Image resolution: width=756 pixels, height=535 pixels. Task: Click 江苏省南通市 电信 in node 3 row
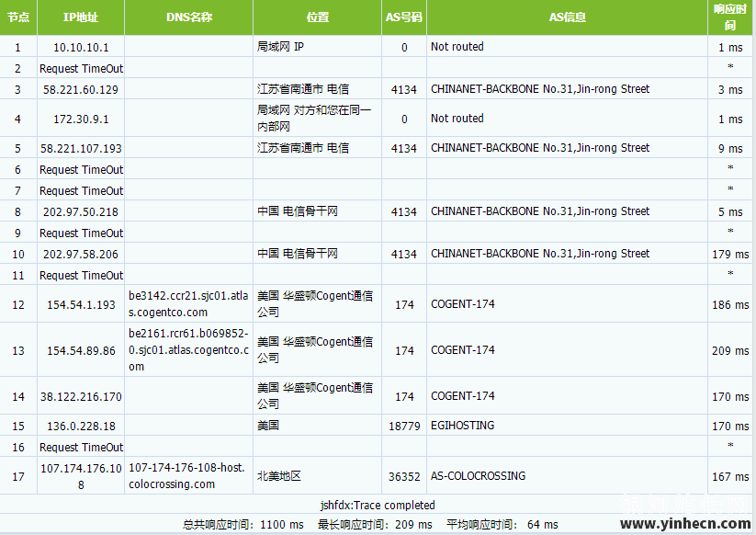(x=303, y=89)
